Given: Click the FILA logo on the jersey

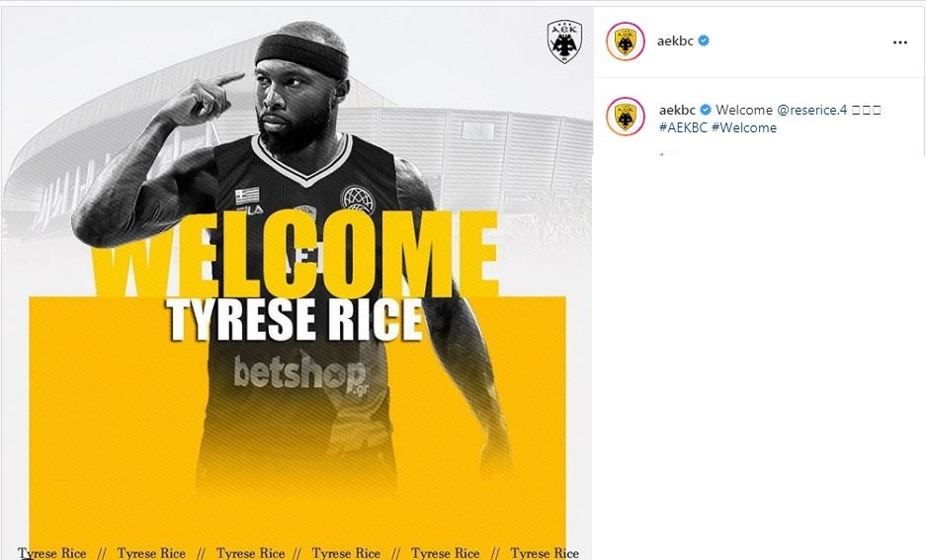Looking at the screenshot, I should [249, 210].
